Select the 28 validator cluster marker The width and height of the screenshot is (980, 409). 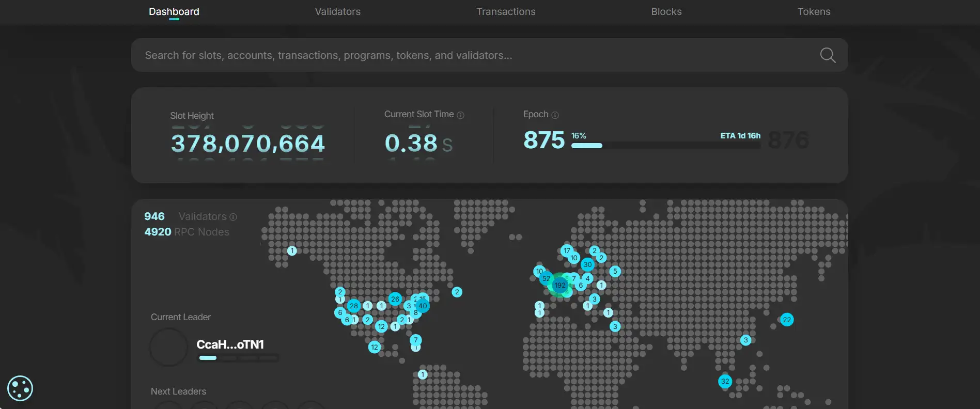353,306
